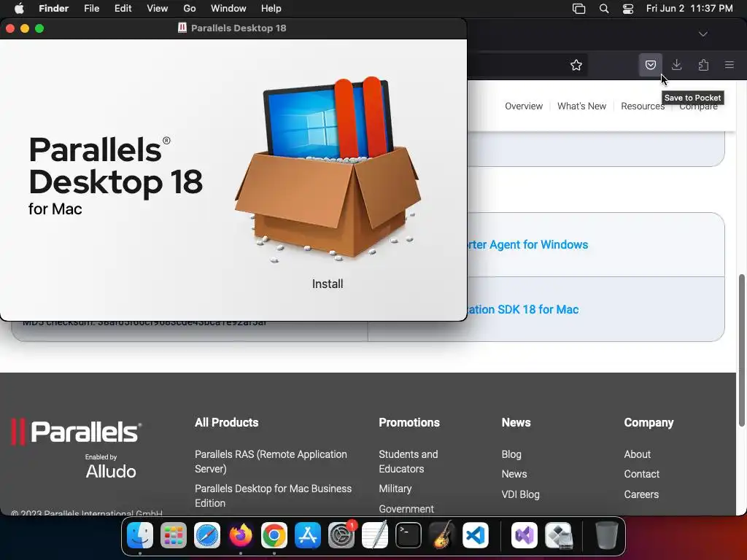
Task: Expand the list all tabs chevron
Action: pyautogui.click(x=703, y=34)
